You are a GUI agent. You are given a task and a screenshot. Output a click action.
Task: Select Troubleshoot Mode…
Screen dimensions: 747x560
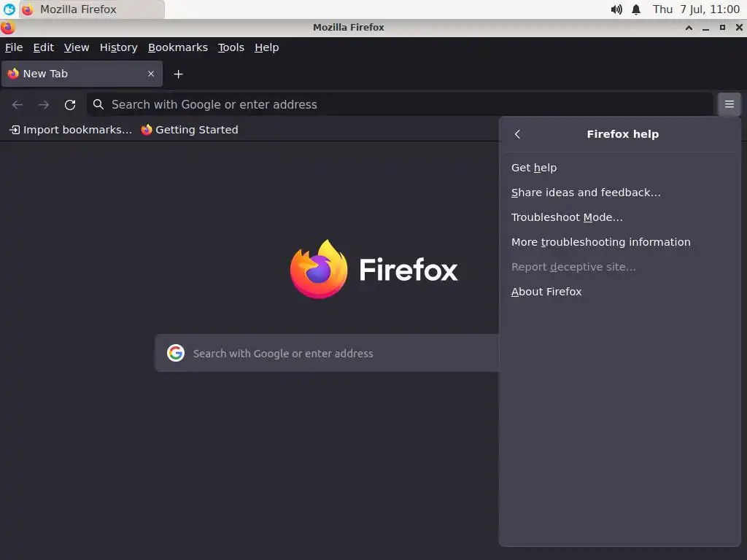620,217
